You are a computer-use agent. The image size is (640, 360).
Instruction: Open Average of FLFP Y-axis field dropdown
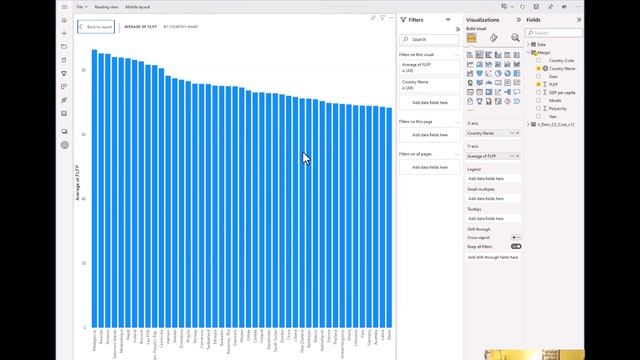coord(512,156)
